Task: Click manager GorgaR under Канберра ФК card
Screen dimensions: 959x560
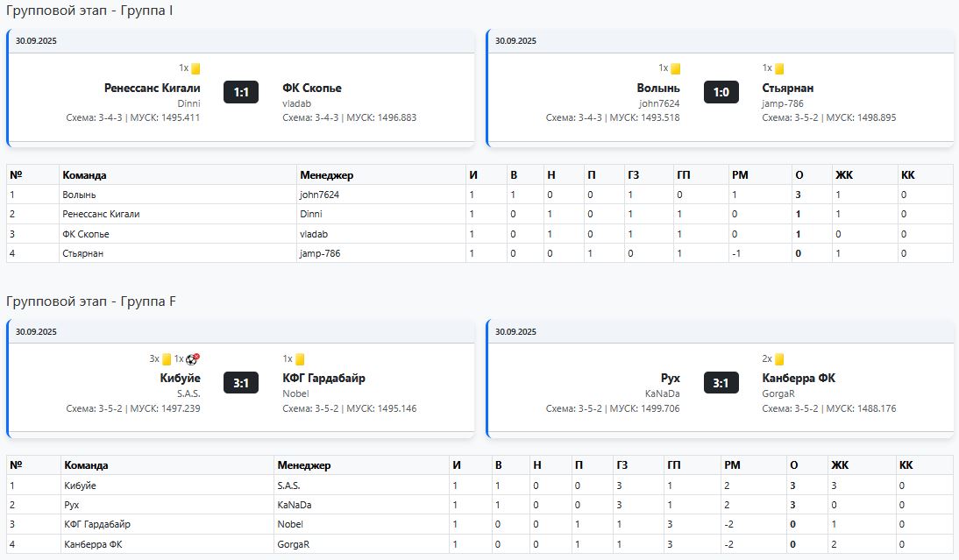Action: [778, 393]
